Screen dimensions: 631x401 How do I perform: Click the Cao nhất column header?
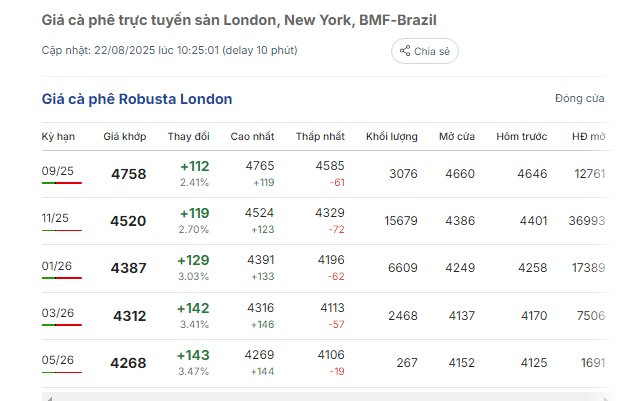click(x=252, y=136)
